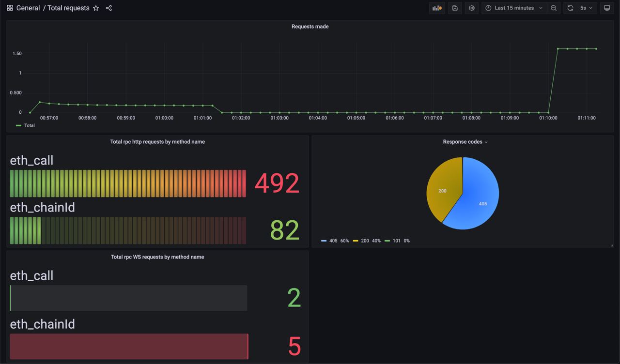The image size is (620, 364).
Task: Click the resize handle of Response codes panel
Action: pyautogui.click(x=612, y=245)
